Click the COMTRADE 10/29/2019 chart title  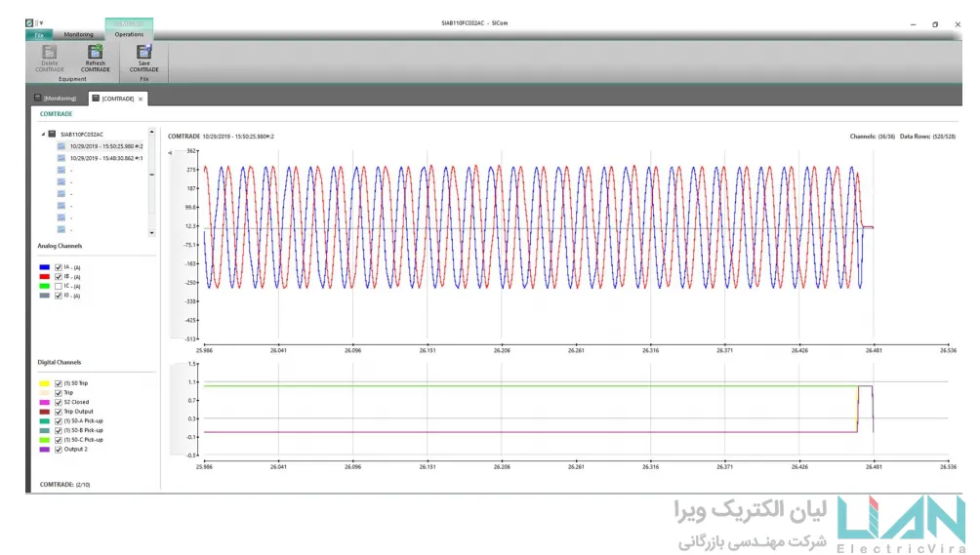[221, 137]
